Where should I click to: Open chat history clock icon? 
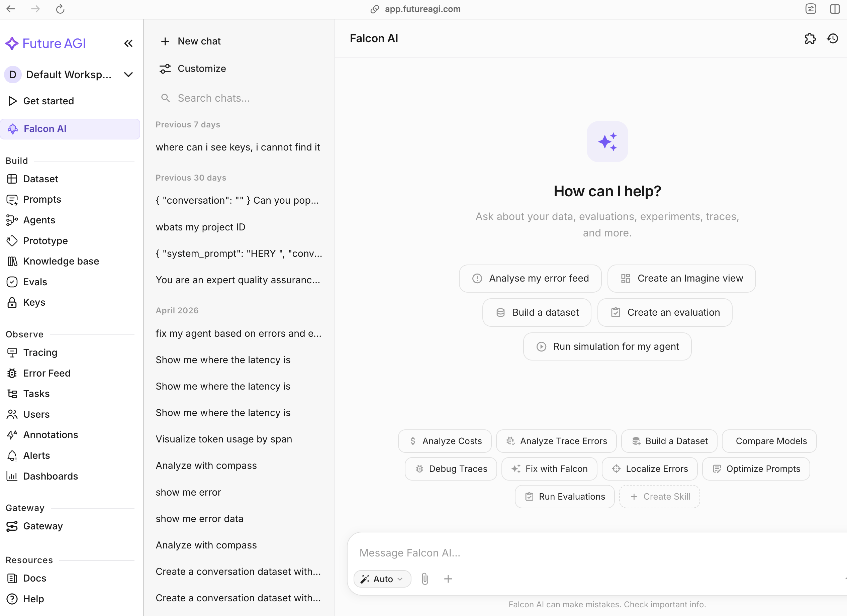pyautogui.click(x=832, y=38)
